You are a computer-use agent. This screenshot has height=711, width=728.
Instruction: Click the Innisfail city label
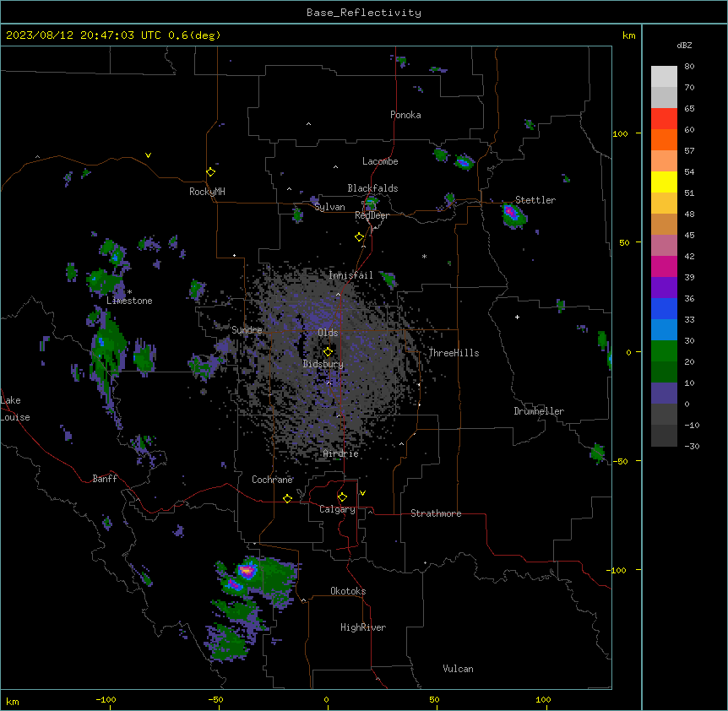(350, 275)
